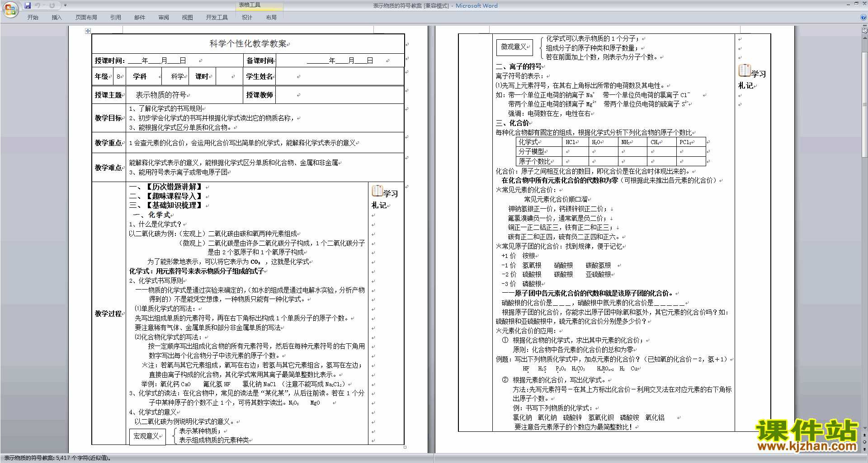The height and width of the screenshot is (463, 868).
Task: Open Word Help question mark icon
Action: (x=863, y=18)
